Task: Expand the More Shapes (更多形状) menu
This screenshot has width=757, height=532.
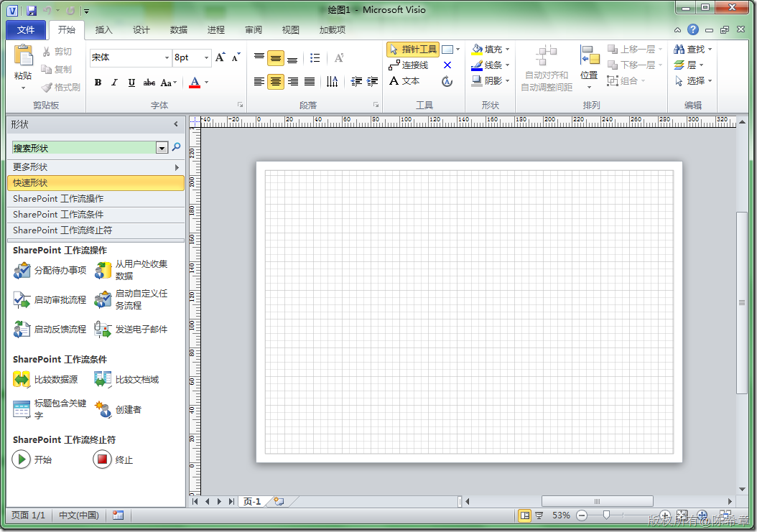Action: click(x=96, y=167)
